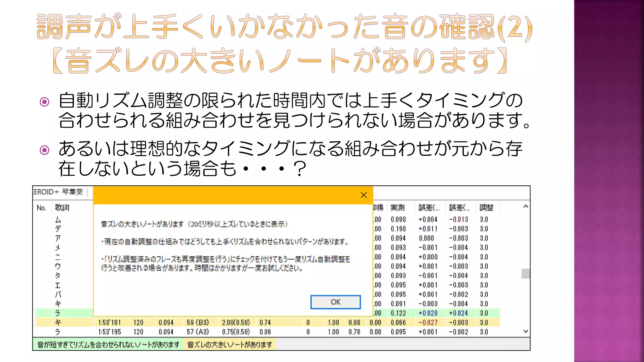Click the window title text 琴葉葵
This screenshot has height=362, width=644.
[73, 192]
